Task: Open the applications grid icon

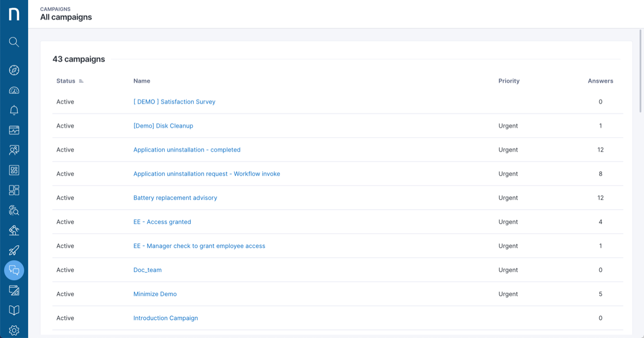Action: tap(14, 170)
